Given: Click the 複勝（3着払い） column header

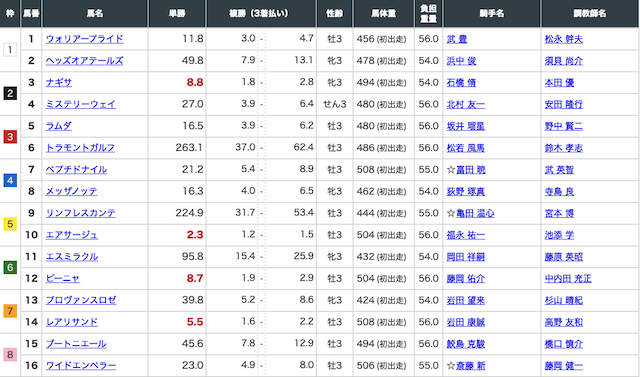Looking at the screenshot, I should [261, 13].
